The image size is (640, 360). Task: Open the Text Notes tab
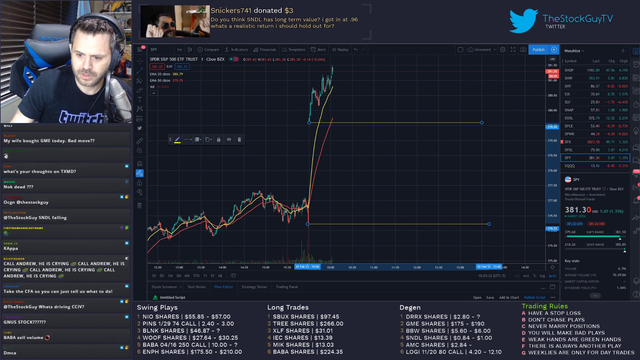pyautogui.click(x=197, y=287)
